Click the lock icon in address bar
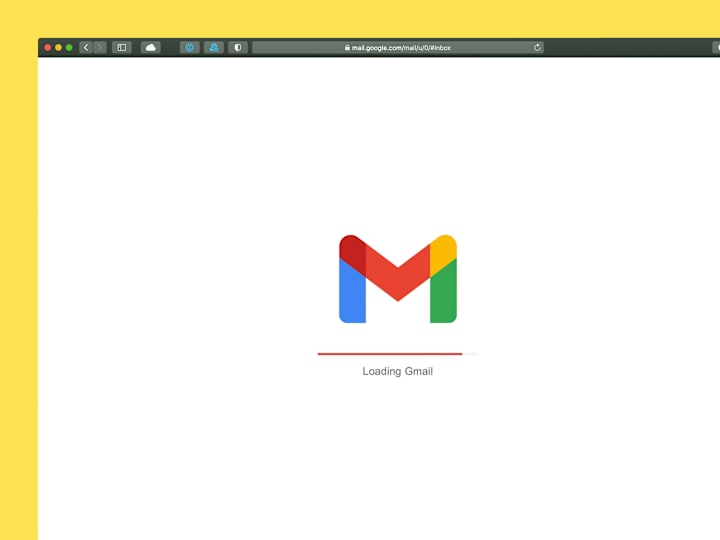720x540 pixels. (x=347, y=47)
